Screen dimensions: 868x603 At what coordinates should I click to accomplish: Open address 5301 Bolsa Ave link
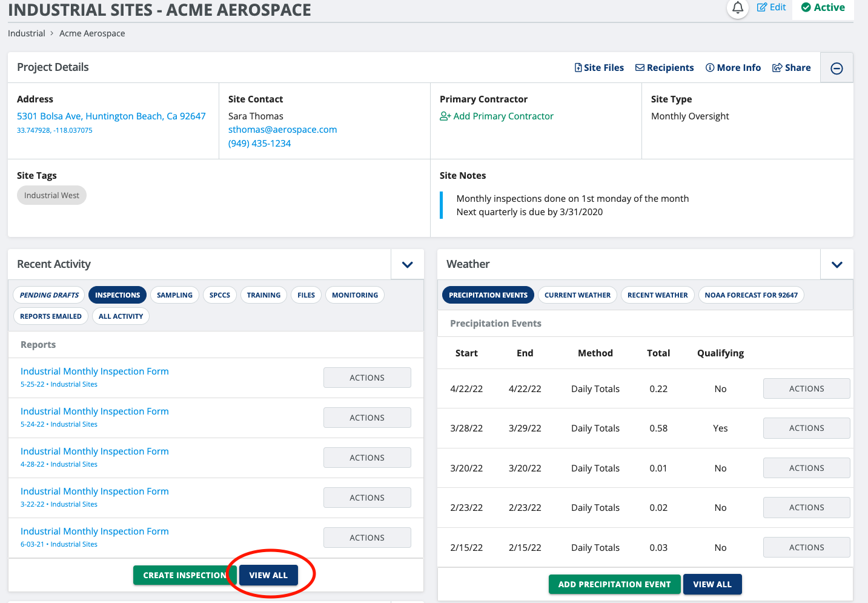pos(111,116)
